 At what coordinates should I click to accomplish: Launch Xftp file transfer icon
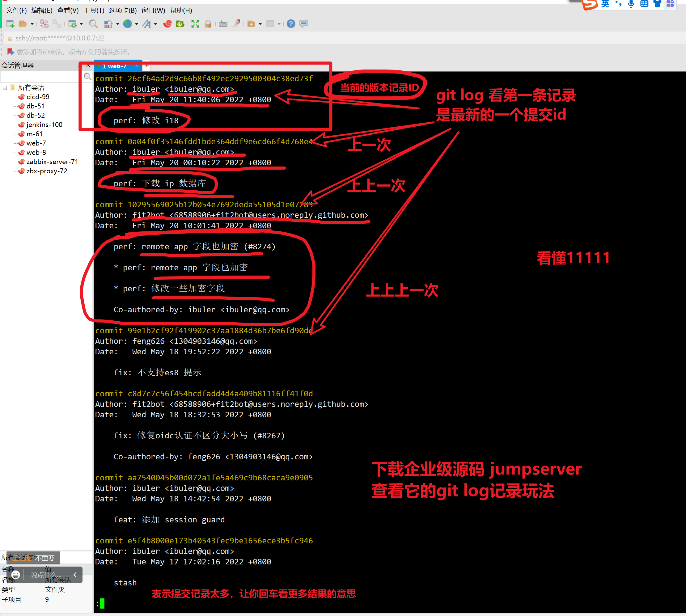[180, 24]
